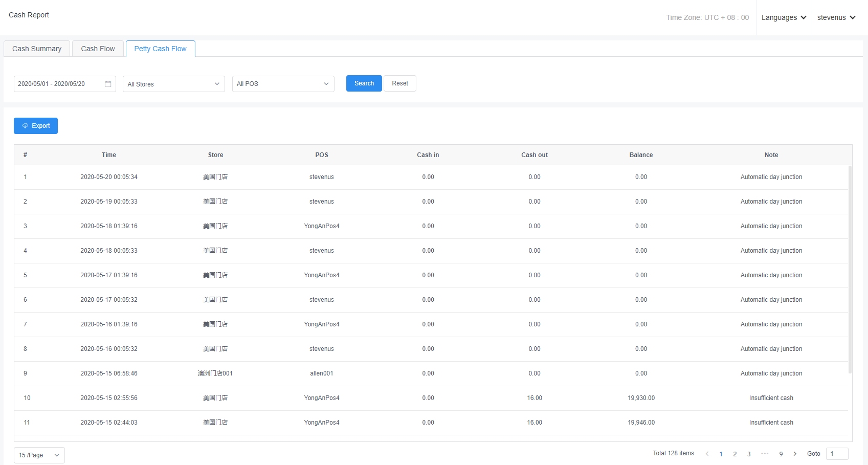Click the Goto page number input

pos(837,454)
